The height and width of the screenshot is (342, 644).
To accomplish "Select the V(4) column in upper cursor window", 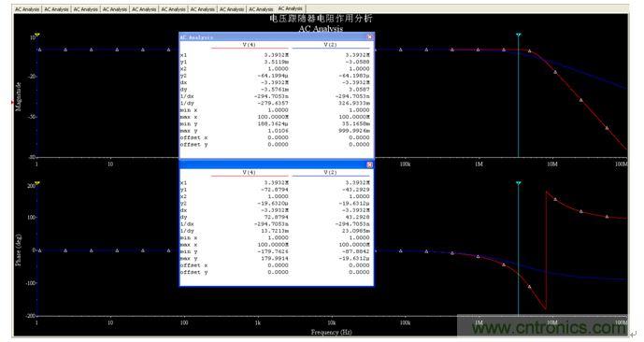I will [249, 45].
